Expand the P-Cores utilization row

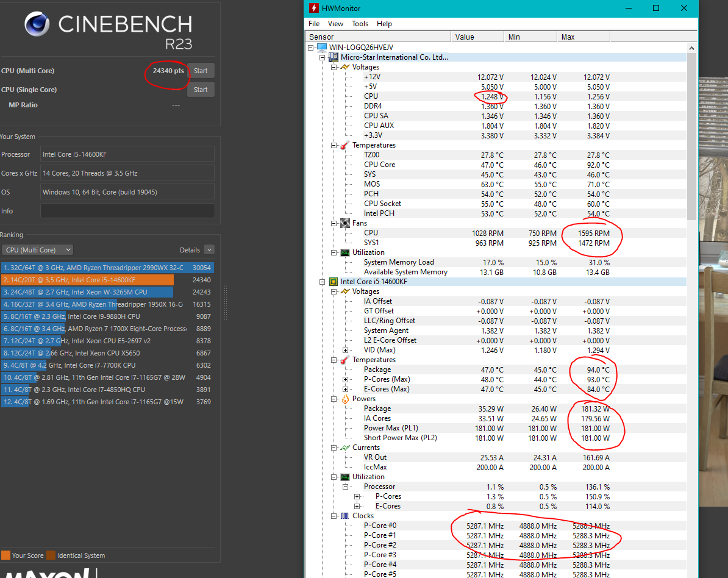pyautogui.click(x=357, y=496)
